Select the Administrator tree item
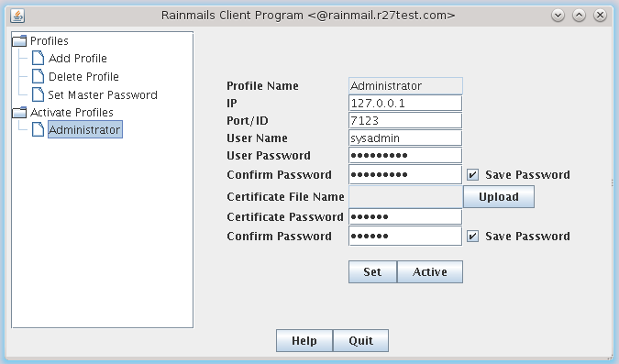This screenshot has height=364, width=619. pyautogui.click(x=85, y=129)
